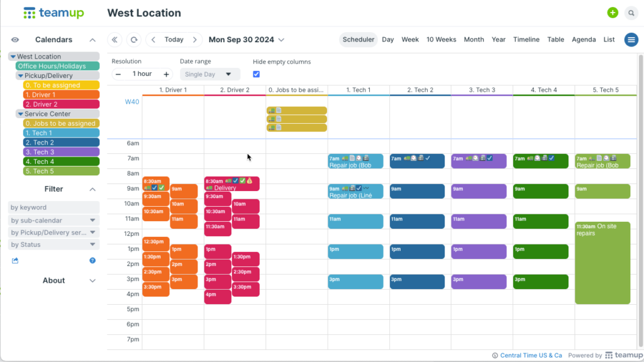Click the green plus icon to create an event
Screen dimensions: 644x362
click(x=613, y=13)
